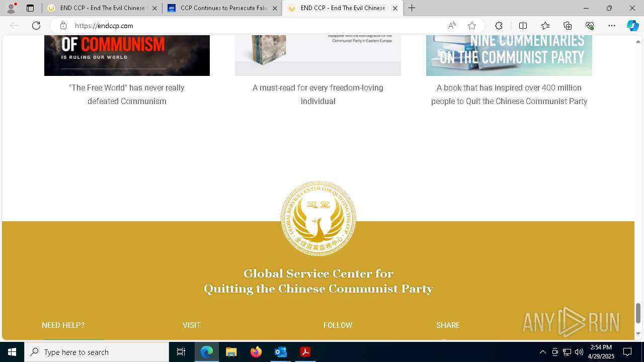Click the VISIT footer heading
This screenshot has width=644, height=362.
(192, 325)
